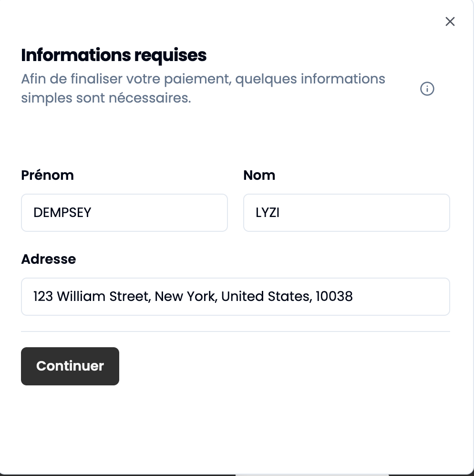Click on '123 William Street' in address
Screen dimensions: 474x476
tap(92, 296)
